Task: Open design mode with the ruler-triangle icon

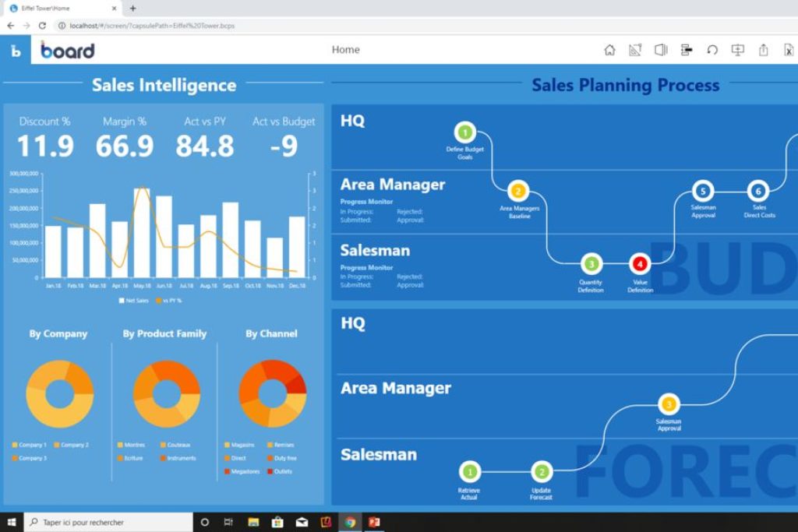Action: 635,50
